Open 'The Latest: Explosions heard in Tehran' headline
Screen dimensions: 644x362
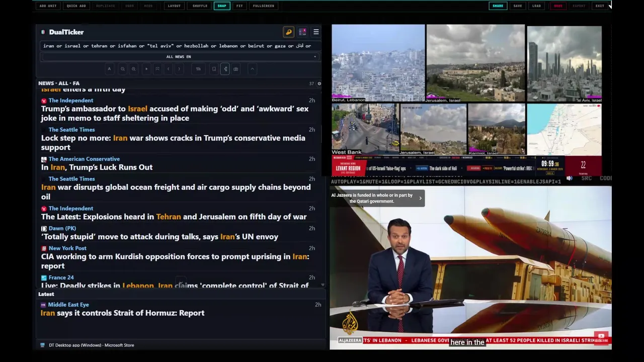tap(174, 217)
